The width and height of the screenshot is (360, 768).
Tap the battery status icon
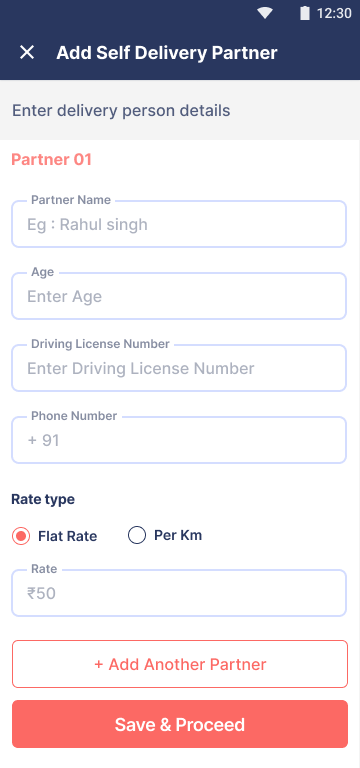coord(305,13)
